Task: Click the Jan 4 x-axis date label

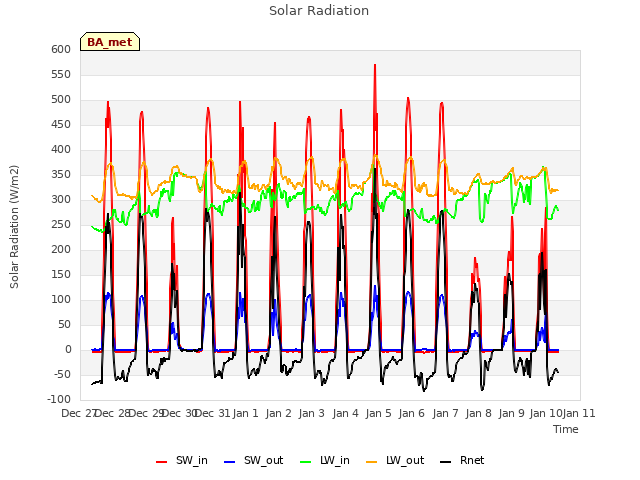Action: (346, 413)
